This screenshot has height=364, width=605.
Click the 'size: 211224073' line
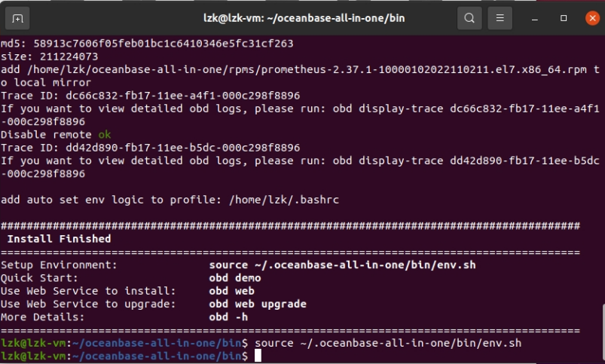click(50, 57)
